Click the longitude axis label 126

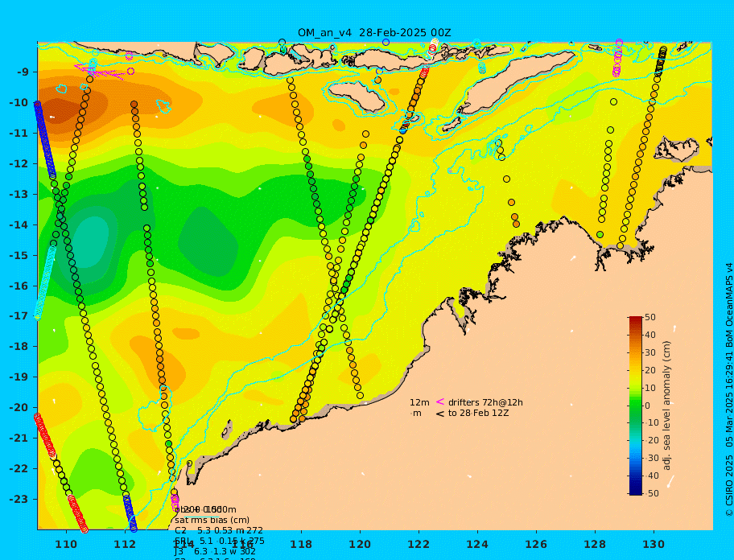click(x=536, y=545)
